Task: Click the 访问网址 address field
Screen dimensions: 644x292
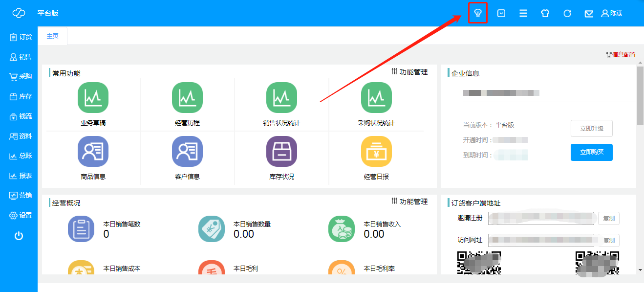Action: tap(541, 240)
